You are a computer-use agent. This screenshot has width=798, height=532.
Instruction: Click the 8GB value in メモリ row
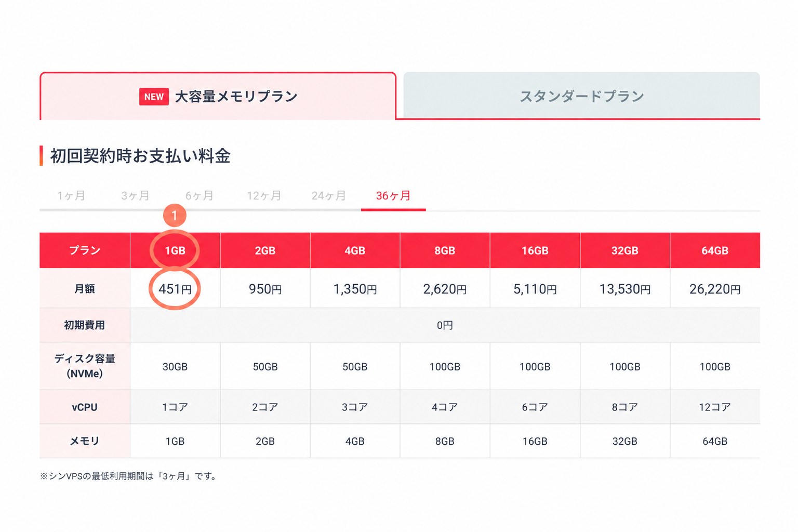point(445,442)
